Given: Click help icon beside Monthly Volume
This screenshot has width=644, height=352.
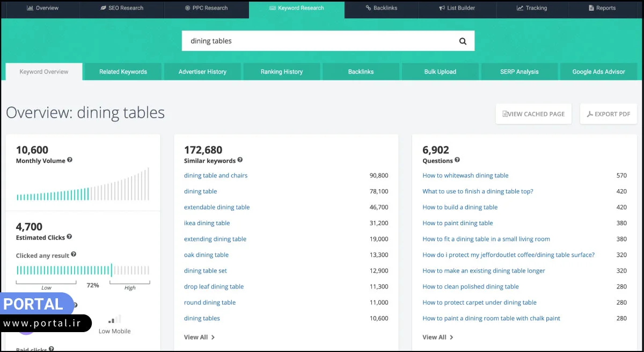Looking at the screenshot, I should (70, 160).
